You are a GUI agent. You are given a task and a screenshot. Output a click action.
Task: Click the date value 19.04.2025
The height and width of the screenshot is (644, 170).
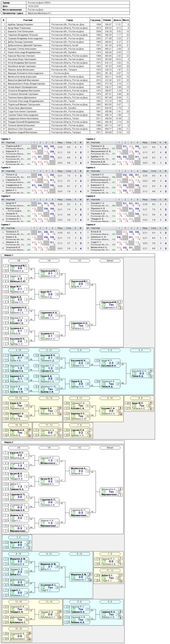[33, 6]
